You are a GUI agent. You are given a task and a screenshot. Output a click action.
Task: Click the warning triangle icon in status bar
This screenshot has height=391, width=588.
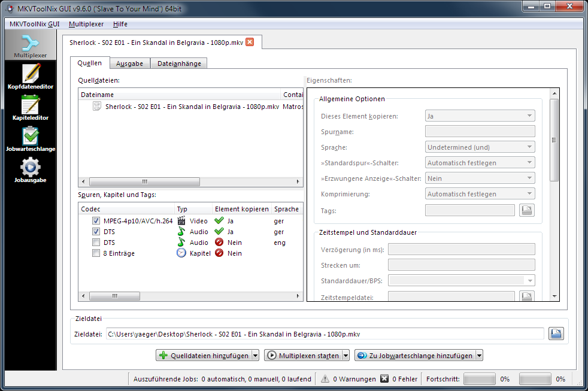coord(325,378)
